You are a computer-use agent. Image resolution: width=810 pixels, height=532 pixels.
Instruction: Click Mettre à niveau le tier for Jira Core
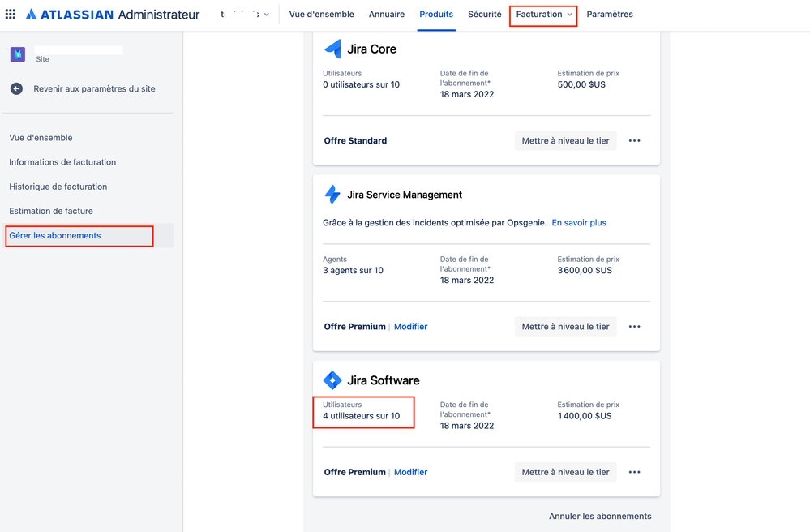click(566, 140)
